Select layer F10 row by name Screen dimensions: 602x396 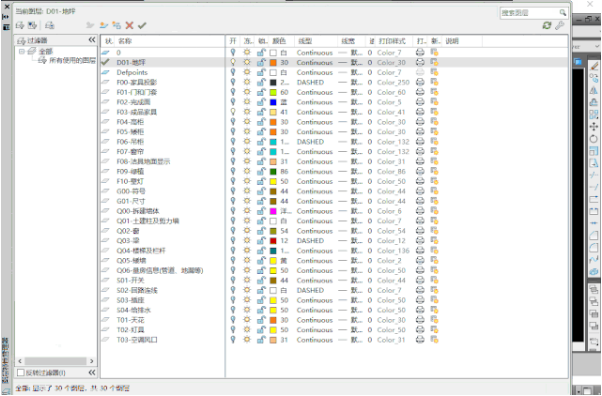pos(130,181)
